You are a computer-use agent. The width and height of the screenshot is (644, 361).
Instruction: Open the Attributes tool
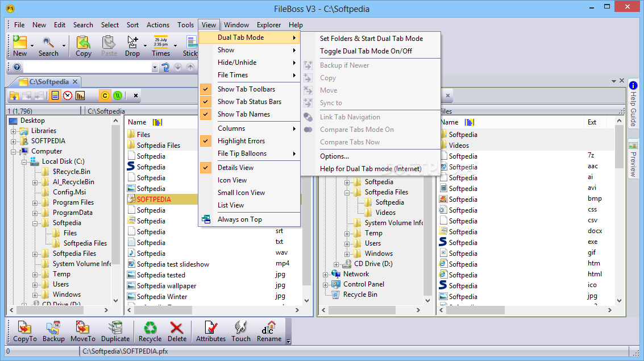click(211, 332)
